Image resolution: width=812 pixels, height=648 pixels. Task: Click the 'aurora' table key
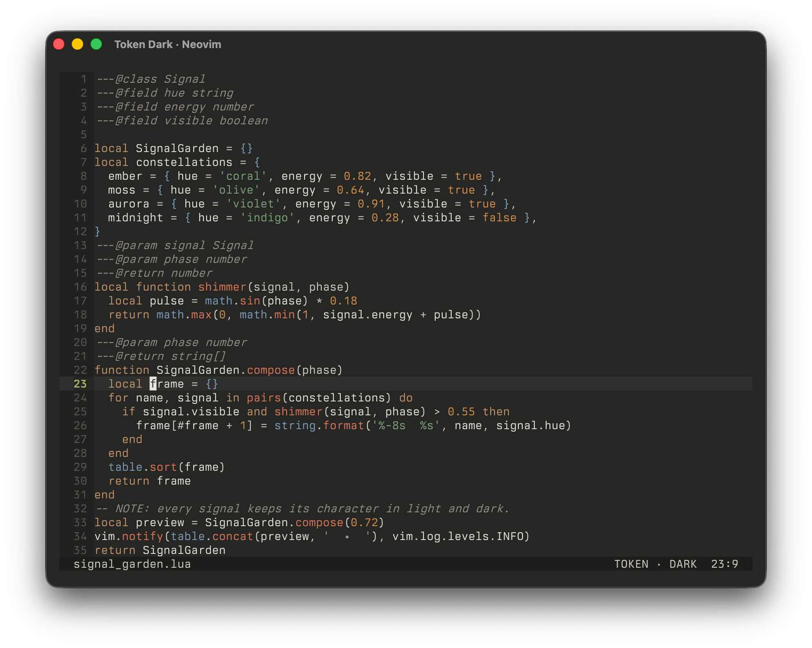point(129,204)
